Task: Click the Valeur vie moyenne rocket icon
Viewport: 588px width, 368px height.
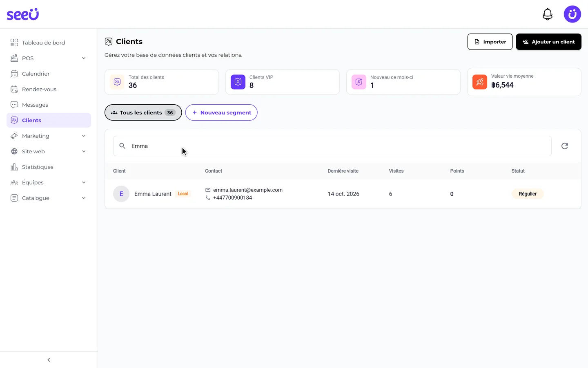Action: [480, 82]
